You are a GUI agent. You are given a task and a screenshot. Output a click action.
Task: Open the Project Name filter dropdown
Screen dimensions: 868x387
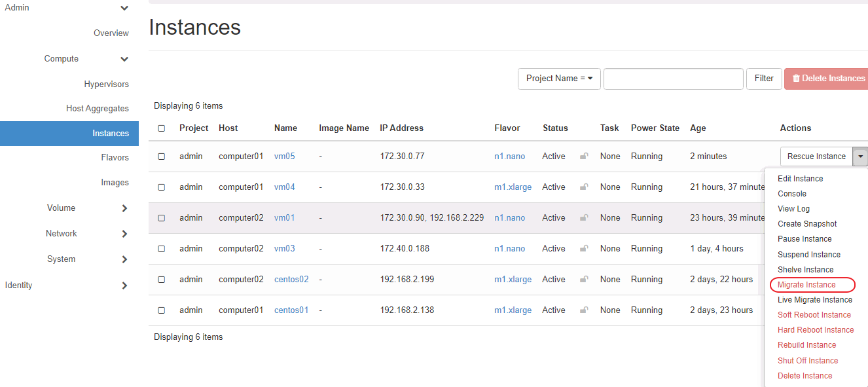(559, 79)
